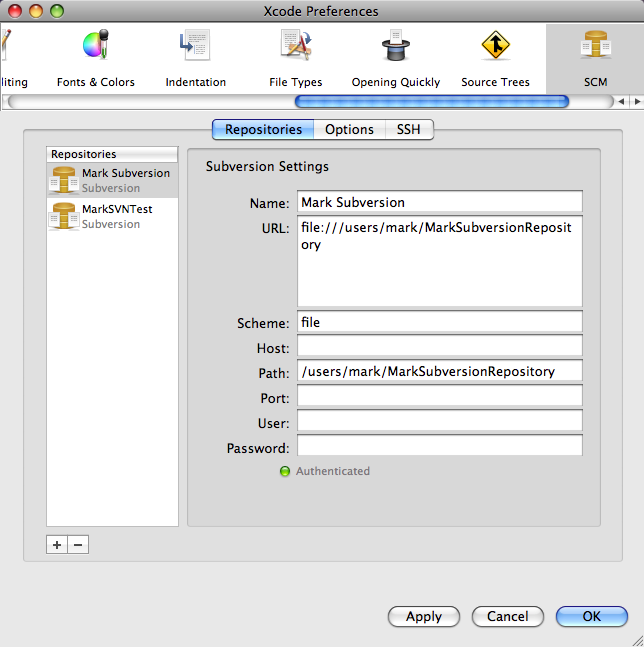The width and height of the screenshot is (644, 647).
Task: Open Fonts & Colors preferences
Action: [x=96, y=58]
